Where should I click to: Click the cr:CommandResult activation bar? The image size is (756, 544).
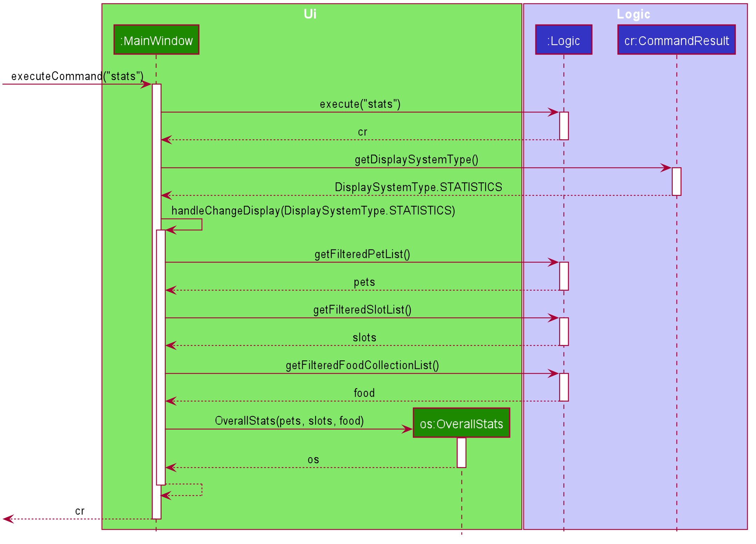pyautogui.click(x=676, y=182)
